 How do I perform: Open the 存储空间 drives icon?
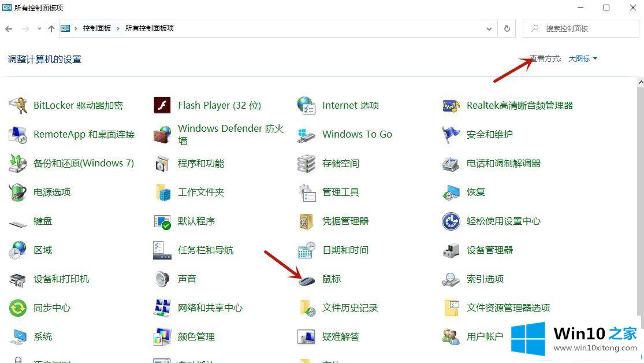coord(306,164)
